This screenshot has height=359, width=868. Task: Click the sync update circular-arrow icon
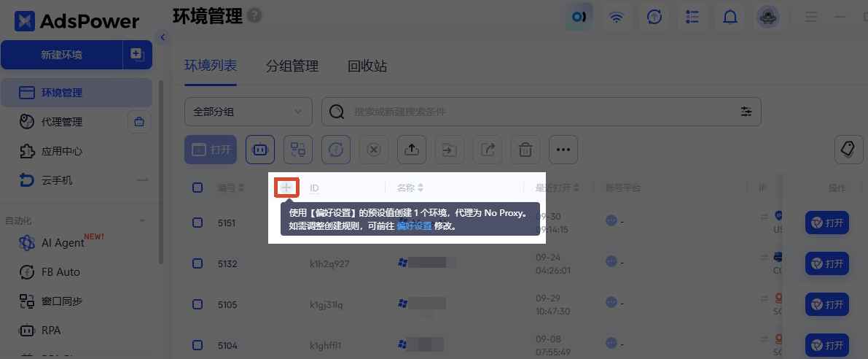[x=654, y=17]
